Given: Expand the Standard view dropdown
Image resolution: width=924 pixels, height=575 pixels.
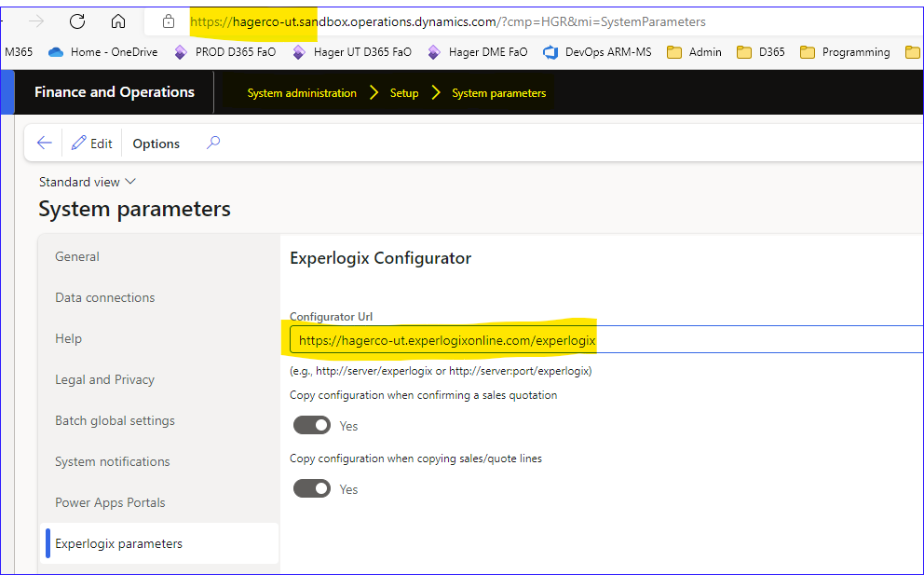Looking at the screenshot, I should click(88, 182).
